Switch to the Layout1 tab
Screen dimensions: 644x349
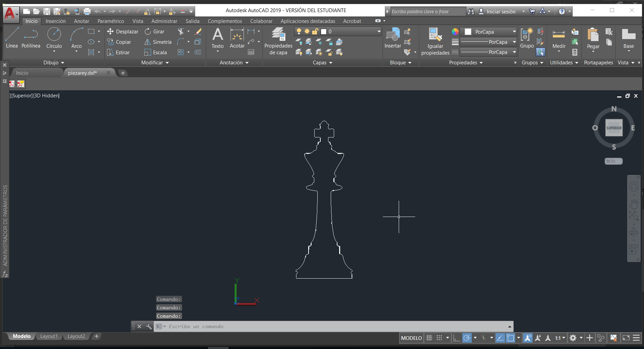[x=49, y=336]
